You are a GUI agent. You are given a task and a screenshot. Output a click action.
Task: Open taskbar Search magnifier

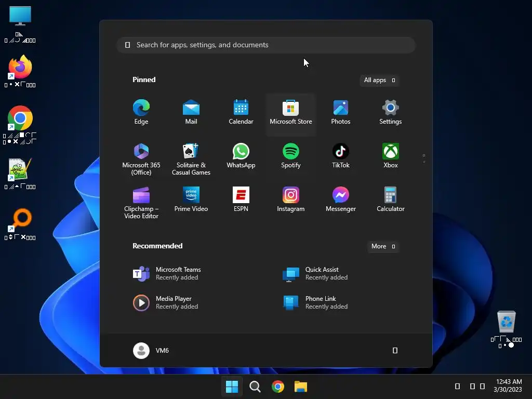click(x=255, y=387)
